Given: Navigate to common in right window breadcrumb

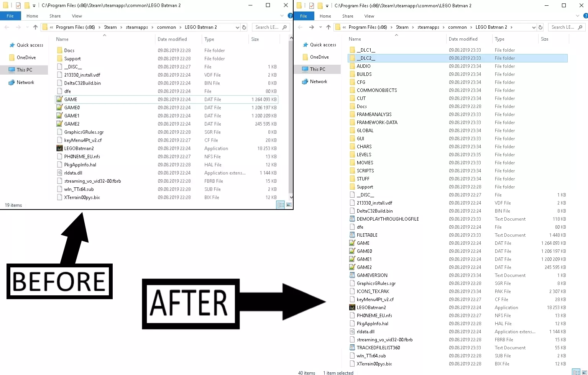Looking at the screenshot, I should [457, 27].
